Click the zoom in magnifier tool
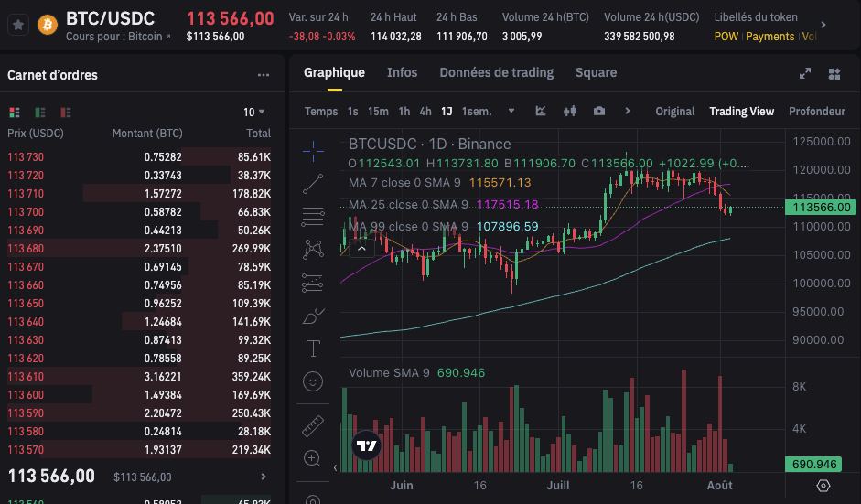Image resolution: width=861 pixels, height=504 pixels. click(x=312, y=458)
